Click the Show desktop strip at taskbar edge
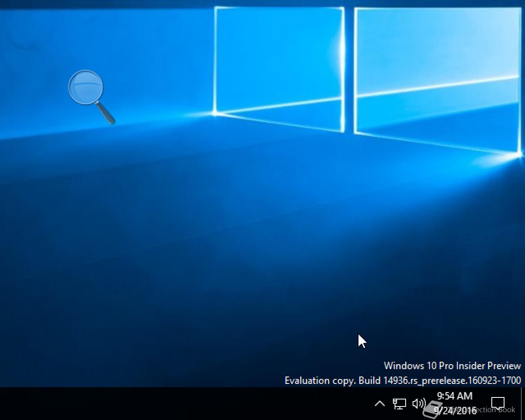Viewport: 525px width, 420px height. coord(523,404)
